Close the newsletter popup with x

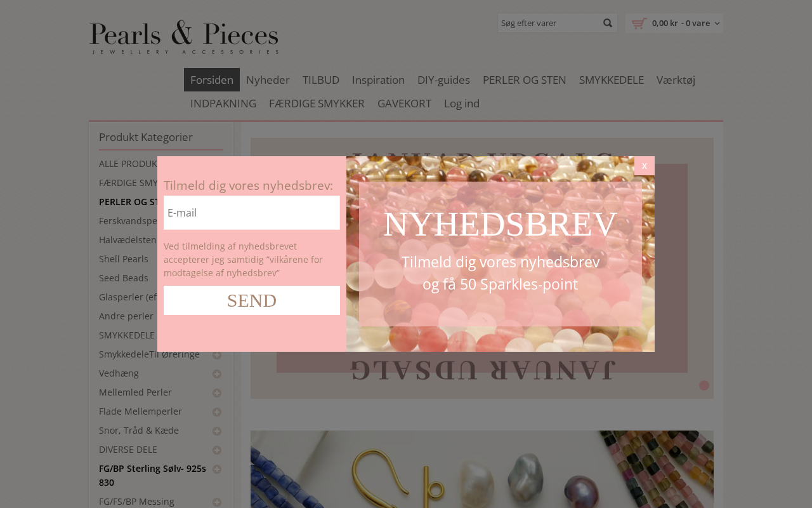pyautogui.click(x=645, y=166)
